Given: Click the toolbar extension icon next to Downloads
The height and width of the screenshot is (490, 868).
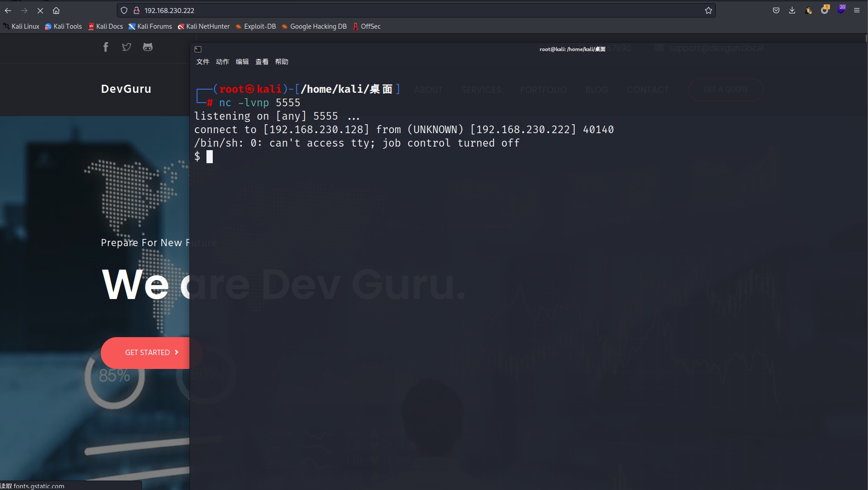Looking at the screenshot, I should [x=808, y=10].
